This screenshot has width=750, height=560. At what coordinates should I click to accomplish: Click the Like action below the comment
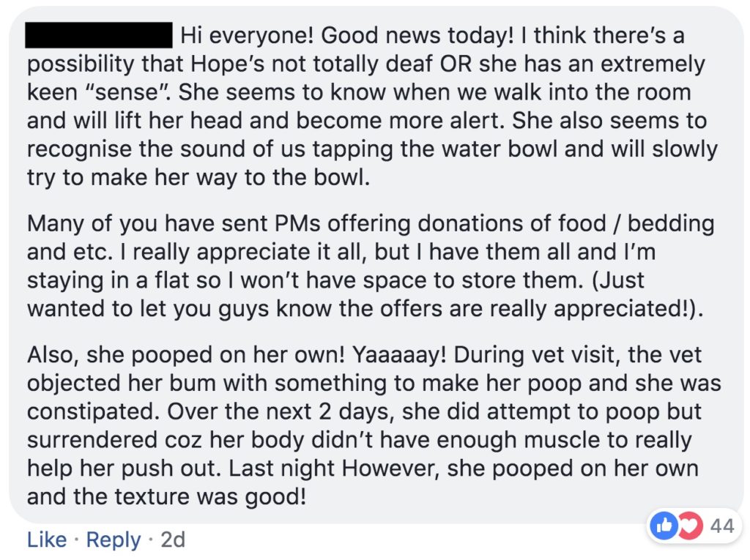coord(47,540)
